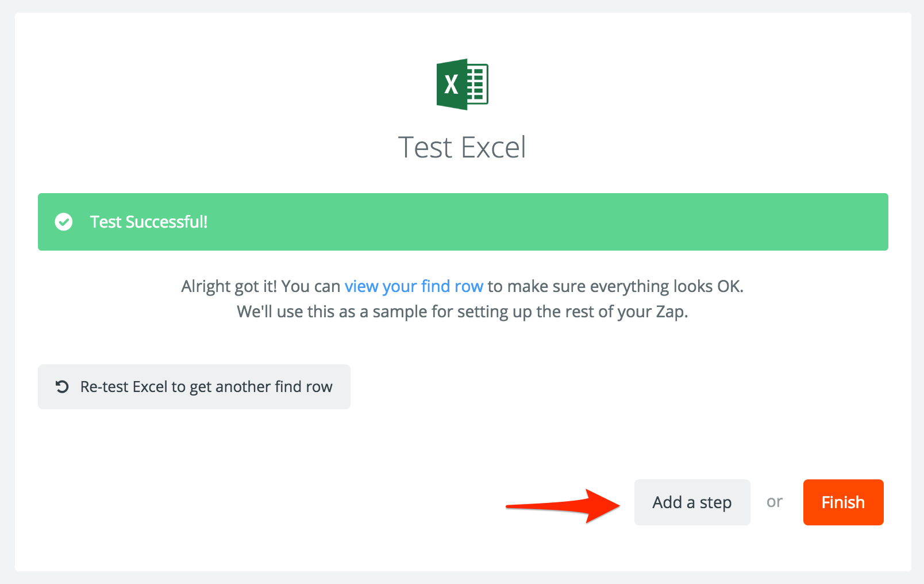Click the spreadsheet grid part of Excel logo
The height and width of the screenshot is (584, 924).
[476, 84]
